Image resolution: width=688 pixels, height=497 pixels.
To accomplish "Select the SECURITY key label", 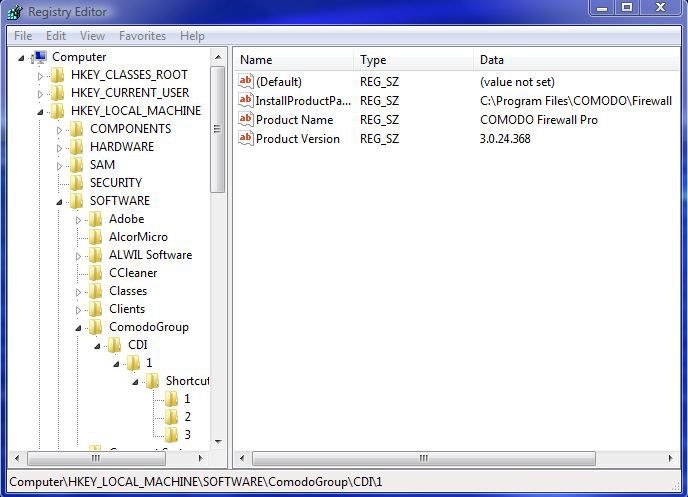I will click(x=116, y=183).
